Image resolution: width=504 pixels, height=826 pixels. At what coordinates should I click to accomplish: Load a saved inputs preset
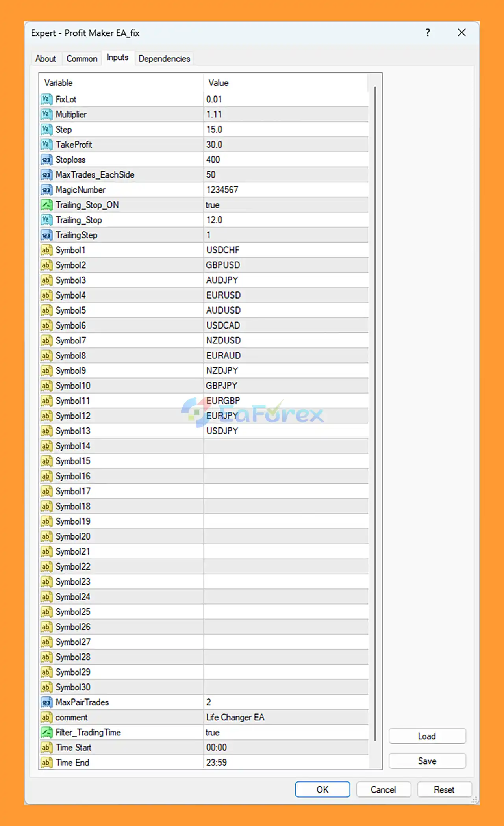[x=427, y=736]
